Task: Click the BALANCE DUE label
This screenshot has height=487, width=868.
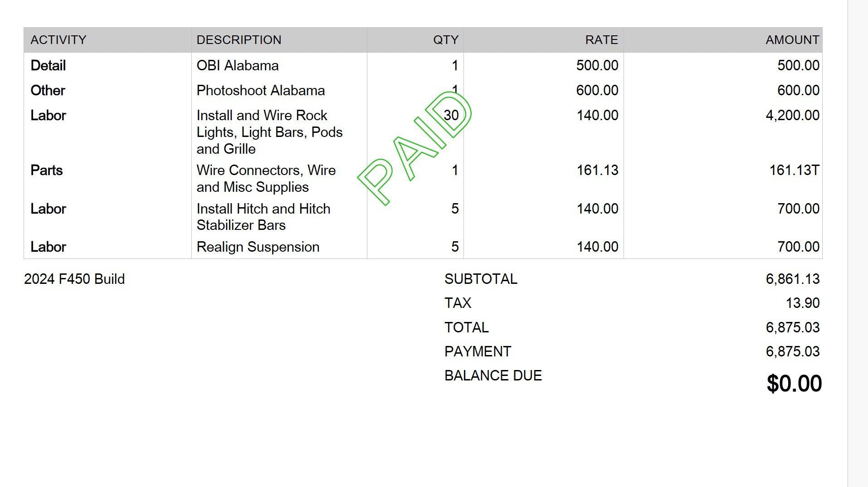Action: tap(493, 375)
